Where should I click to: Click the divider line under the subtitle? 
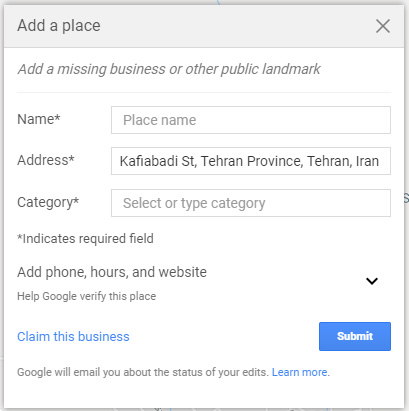point(204,92)
